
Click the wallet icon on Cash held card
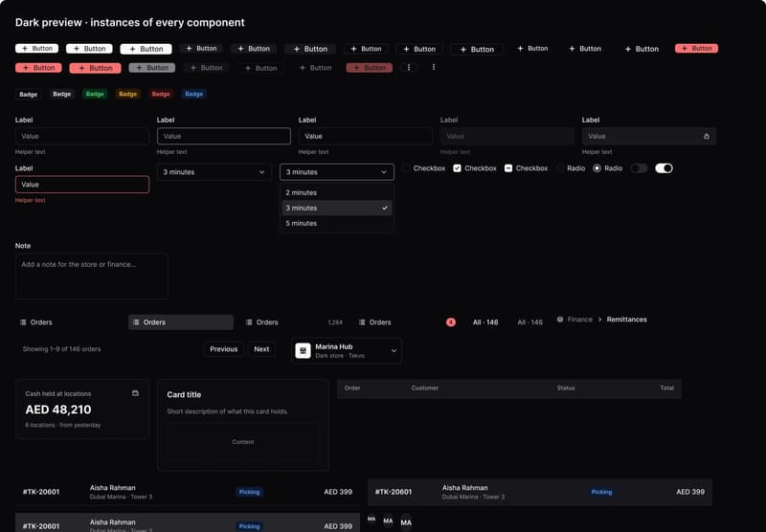click(135, 393)
